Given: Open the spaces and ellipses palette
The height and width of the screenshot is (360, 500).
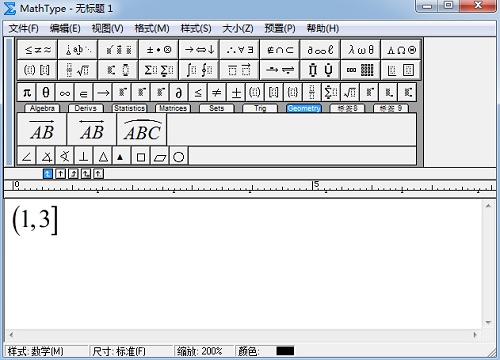Looking at the screenshot, I should pyautogui.click(x=78, y=50).
